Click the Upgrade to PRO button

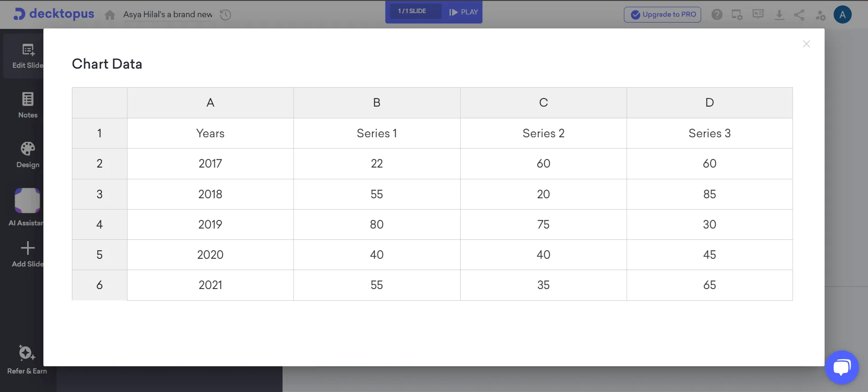click(x=662, y=14)
